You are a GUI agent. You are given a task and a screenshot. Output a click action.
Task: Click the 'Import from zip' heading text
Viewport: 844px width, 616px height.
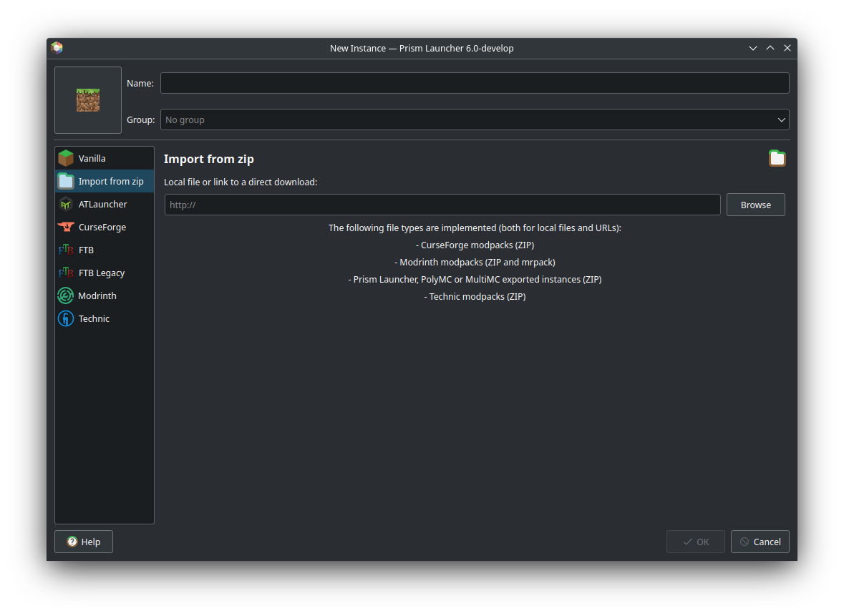pyautogui.click(x=209, y=160)
